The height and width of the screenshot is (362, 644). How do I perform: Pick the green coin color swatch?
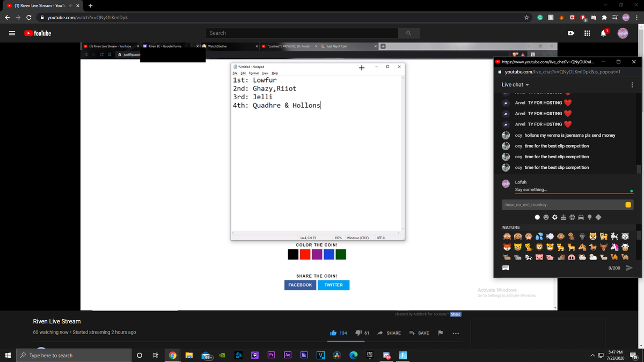(x=341, y=254)
